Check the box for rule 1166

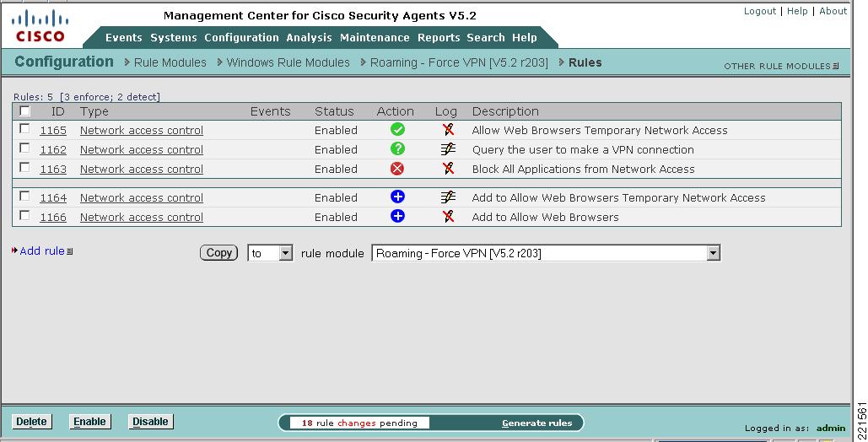[x=24, y=215]
